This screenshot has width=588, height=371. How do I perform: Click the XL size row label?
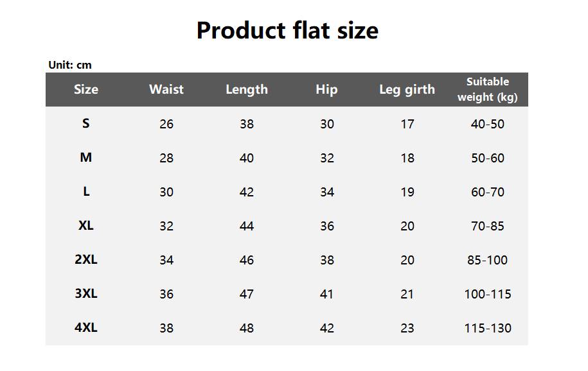[86, 225]
